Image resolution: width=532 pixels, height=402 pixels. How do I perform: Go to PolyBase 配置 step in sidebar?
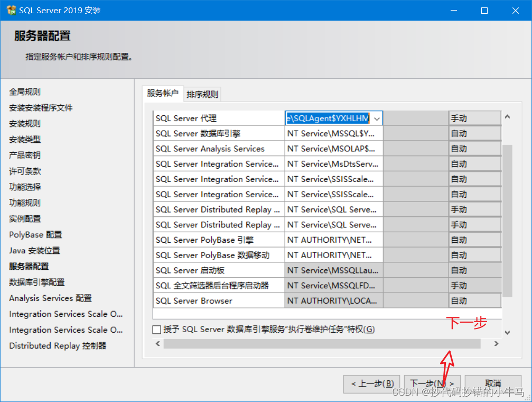[x=35, y=235]
